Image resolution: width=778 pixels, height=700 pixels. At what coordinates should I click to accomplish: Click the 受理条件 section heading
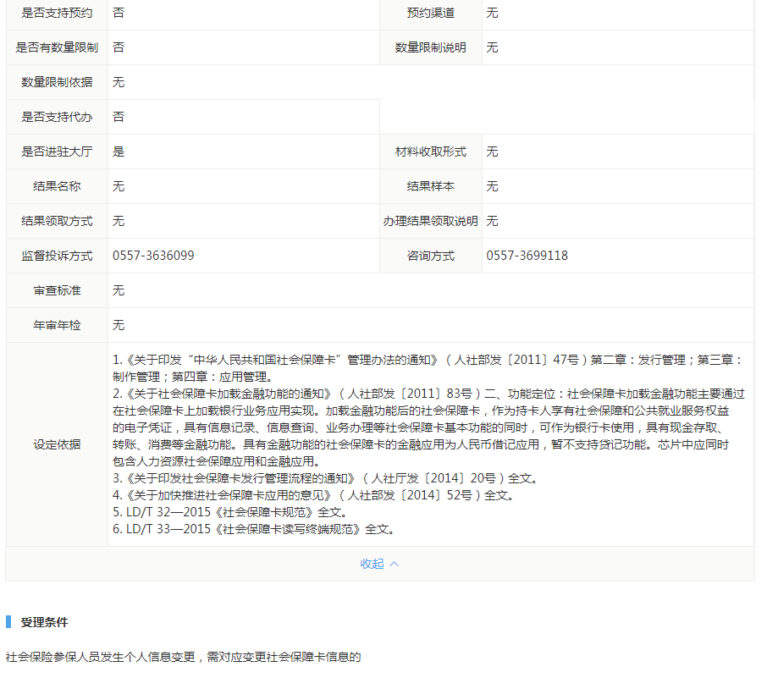pos(44,622)
